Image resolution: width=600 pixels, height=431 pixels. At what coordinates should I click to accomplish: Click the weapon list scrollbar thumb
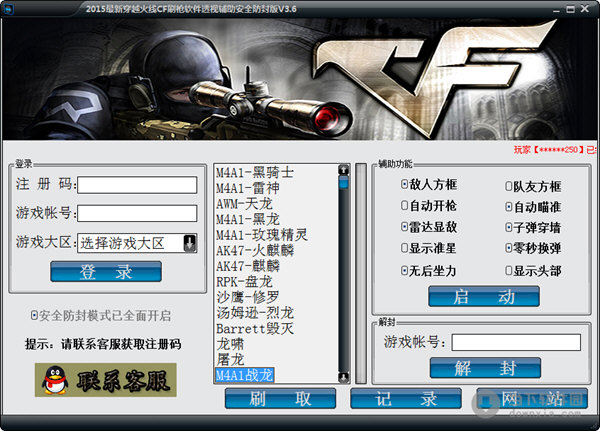[344, 182]
